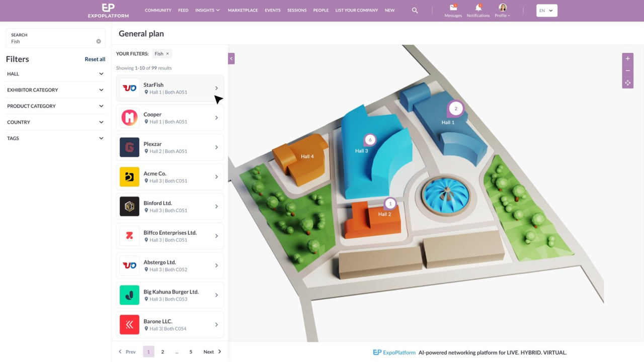Expand the Exhibitor Category filter

tap(55, 90)
